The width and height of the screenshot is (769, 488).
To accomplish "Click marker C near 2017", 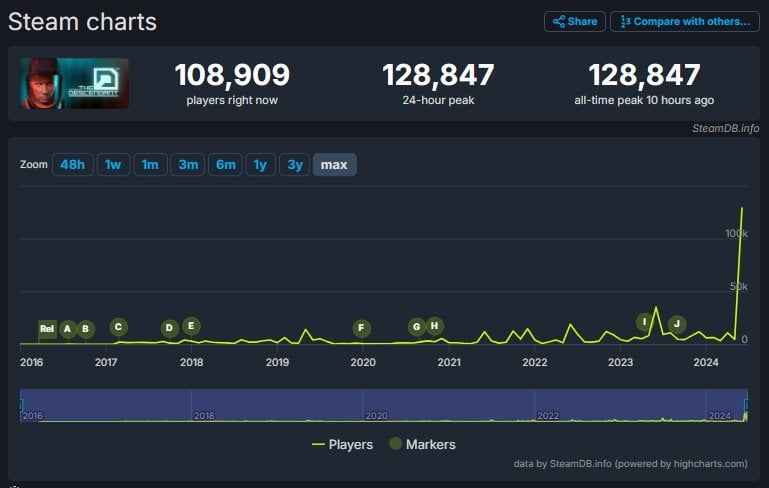I will point(118,326).
